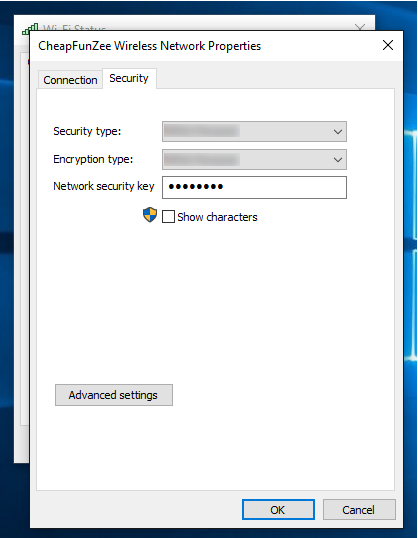This screenshot has height=538, width=418.
Task: Click the Security type chevron arrow
Action: tap(338, 132)
